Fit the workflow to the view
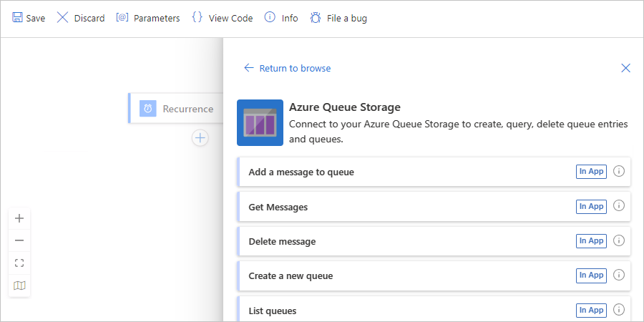The width and height of the screenshot is (644, 322). pos(19,263)
